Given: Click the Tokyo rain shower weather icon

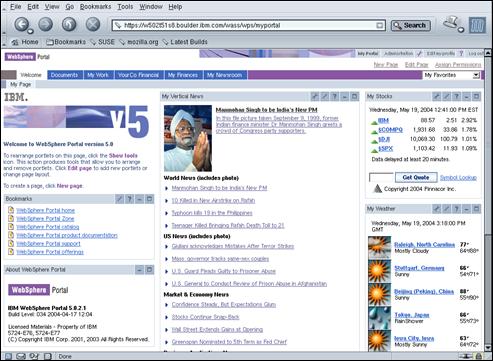Looking at the screenshot, I should [x=379, y=318].
